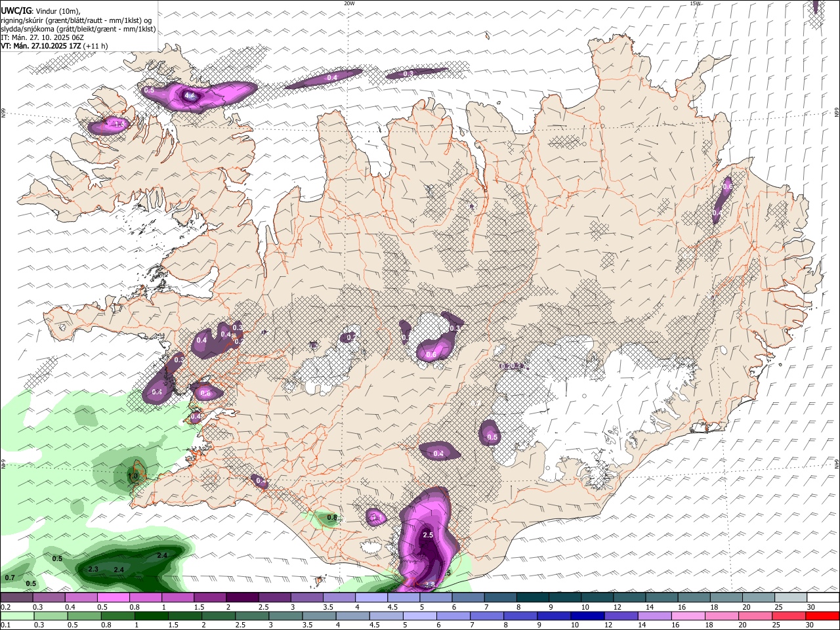Click the palest green 0.1–0.3 rain legend swatch
The image size is (840, 630).
[17, 616]
